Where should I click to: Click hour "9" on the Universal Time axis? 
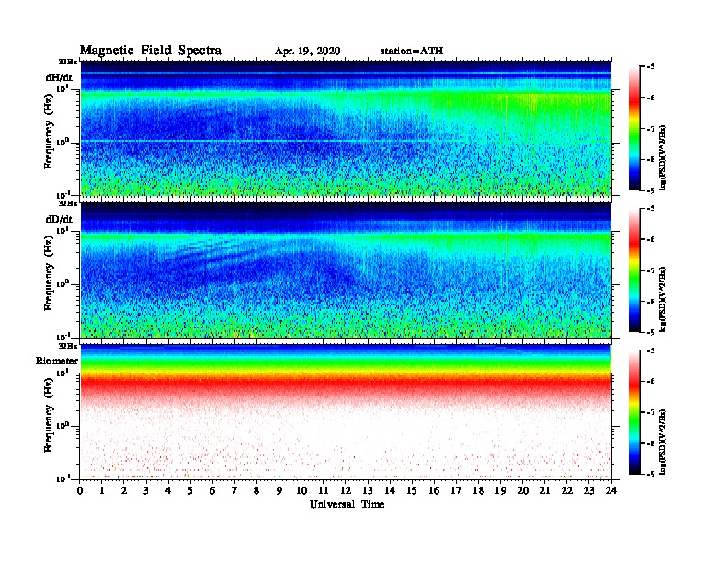pyautogui.click(x=279, y=490)
